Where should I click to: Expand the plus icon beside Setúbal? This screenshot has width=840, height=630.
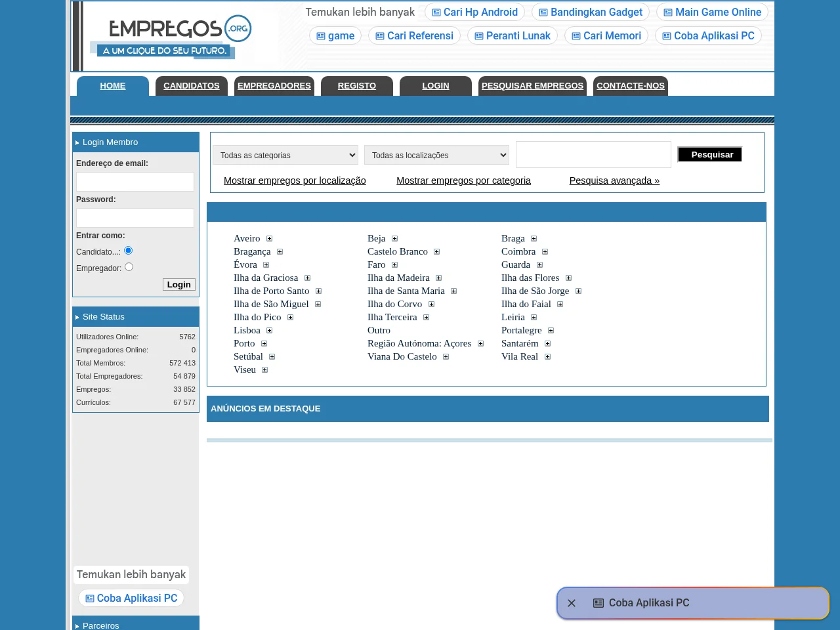click(x=272, y=357)
